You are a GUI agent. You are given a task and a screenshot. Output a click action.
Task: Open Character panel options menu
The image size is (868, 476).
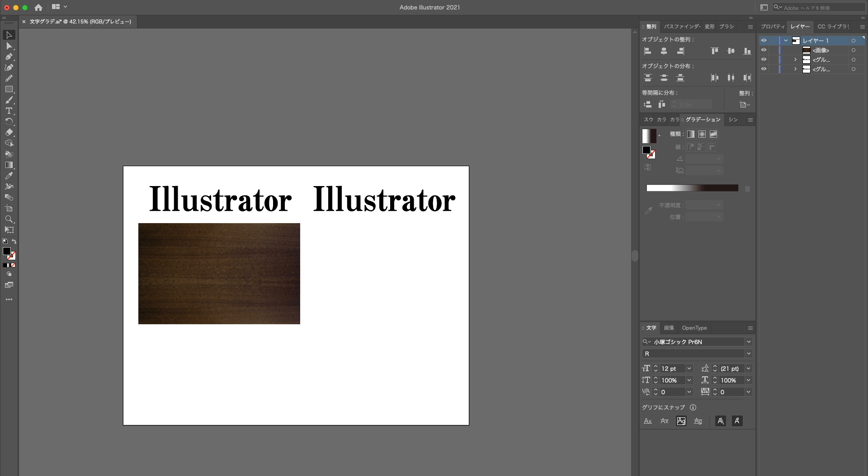tap(750, 328)
